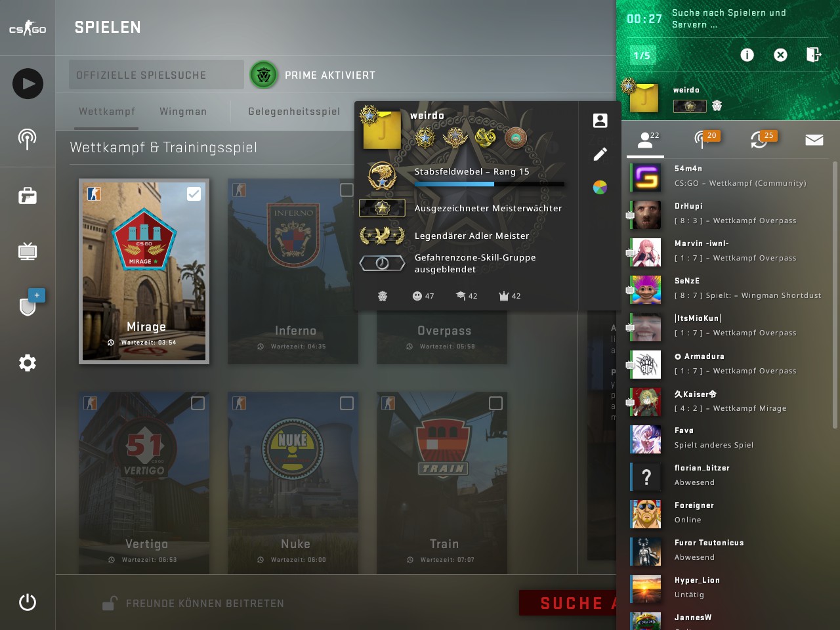Select the Inferno map card
840x630 pixels.
293,271
